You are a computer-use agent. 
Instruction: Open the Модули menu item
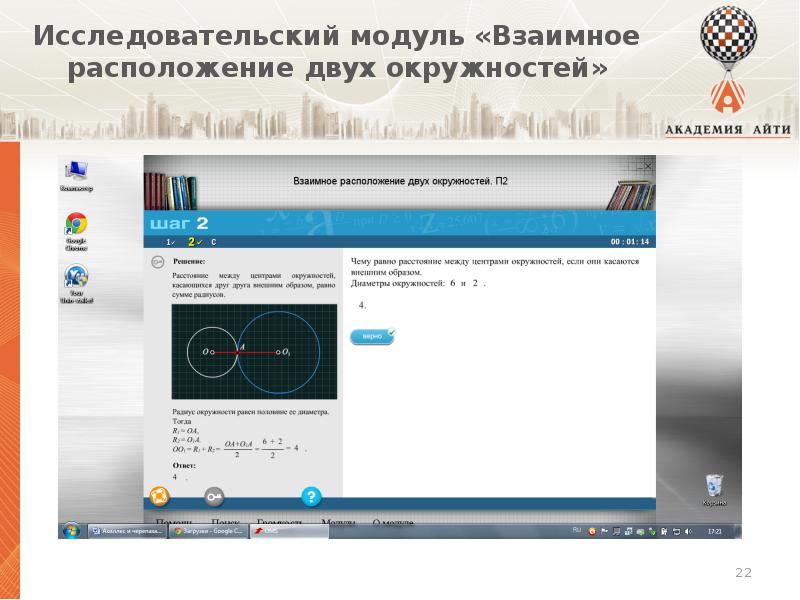tap(337, 522)
